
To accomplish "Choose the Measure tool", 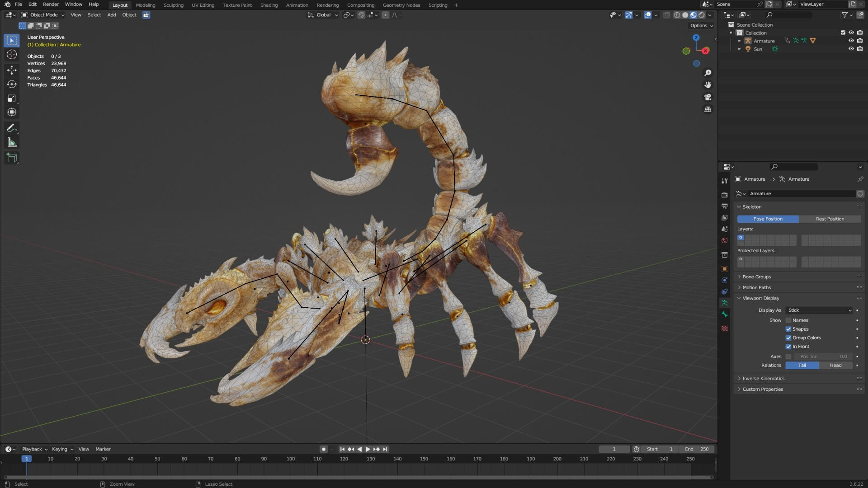I will (x=12, y=143).
